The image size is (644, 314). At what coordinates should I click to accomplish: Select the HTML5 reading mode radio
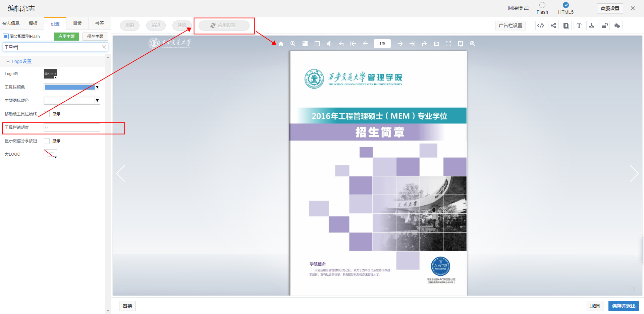pyautogui.click(x=566, y=5)
